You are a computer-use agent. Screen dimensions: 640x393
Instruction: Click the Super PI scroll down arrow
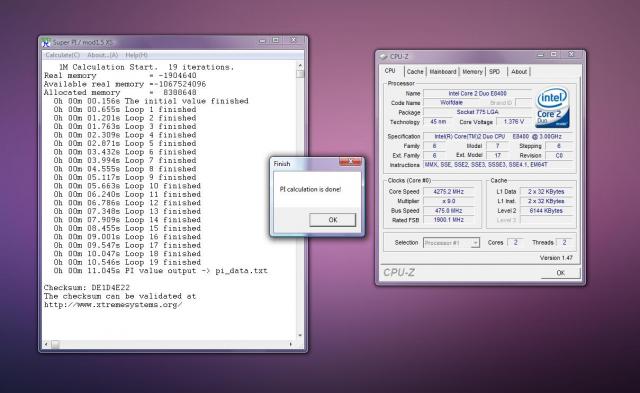pos(300,335)
